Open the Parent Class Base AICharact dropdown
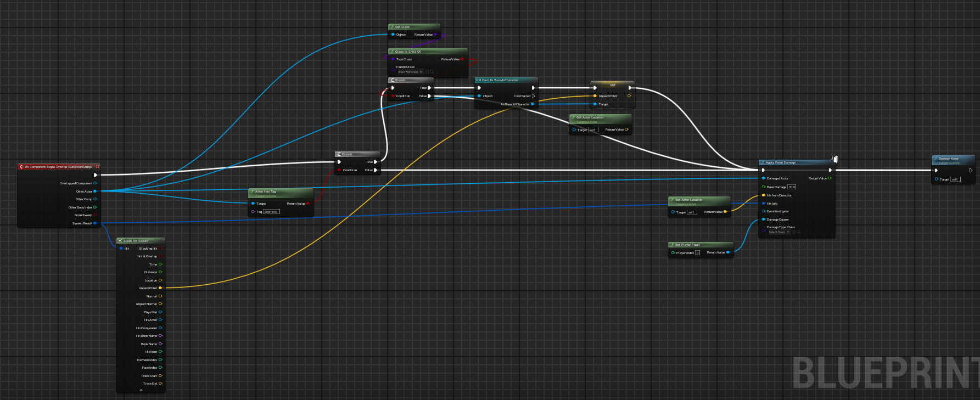This screenshot has height=400, width=980. (410, 72)
